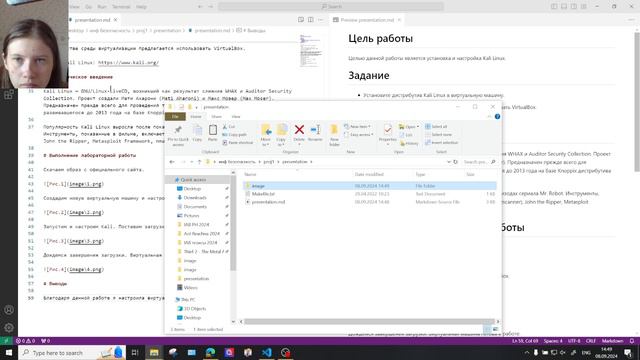The image size is (640, 360).
Task: Sort by the Name column header
Action: pos(250,174)
